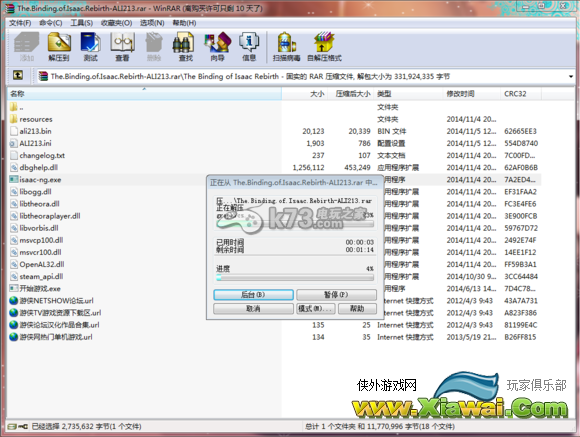
Task: Click the status bar text 已经选择 2,735,632 字节
Action: [x=86, y=427]
